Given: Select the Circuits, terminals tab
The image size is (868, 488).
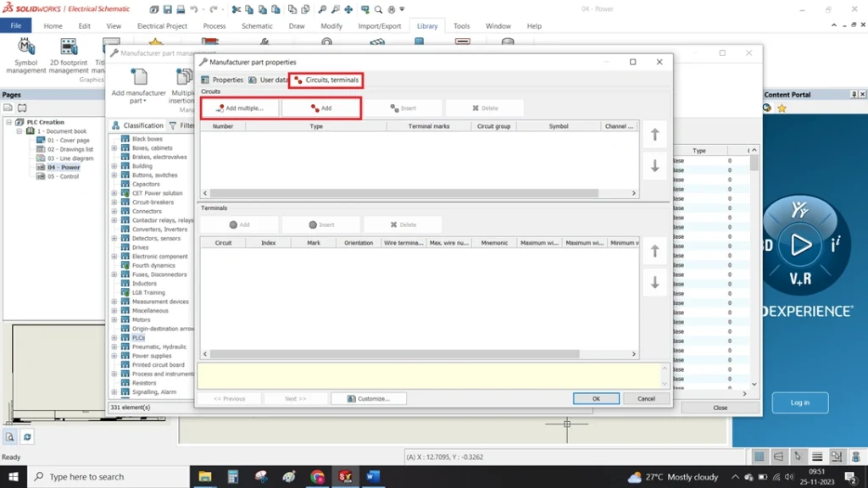Looking at the screenshot, I should (x=326, y=80).
